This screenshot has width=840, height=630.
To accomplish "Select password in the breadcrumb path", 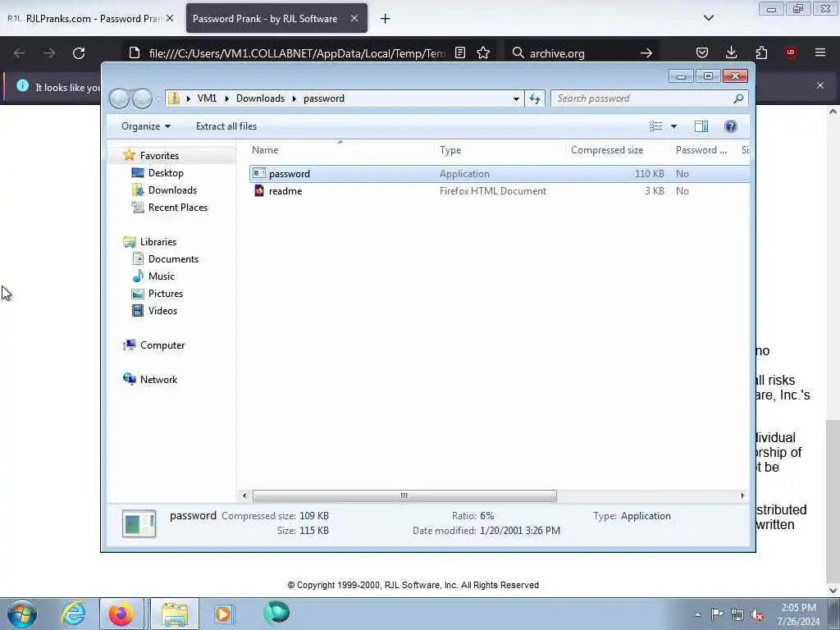I will 324,98.
